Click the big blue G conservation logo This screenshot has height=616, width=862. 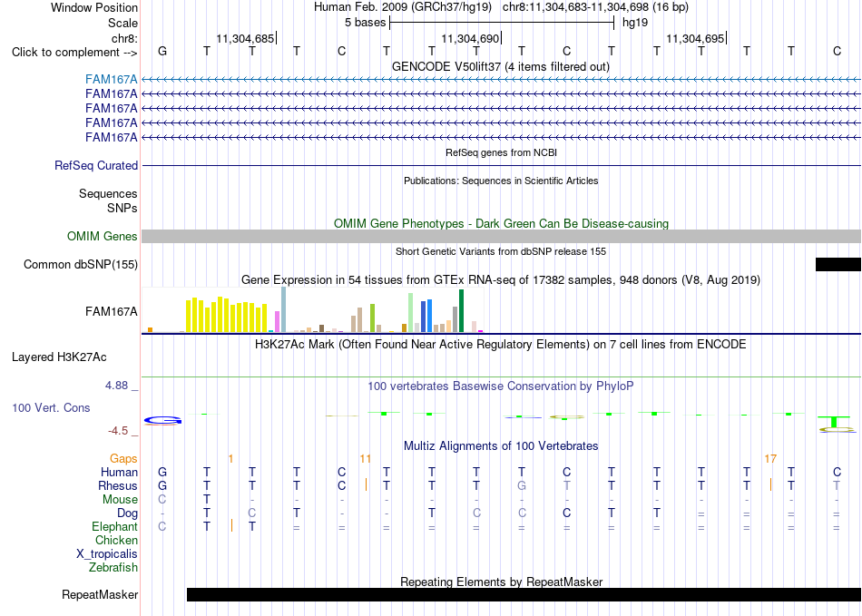coord(162,421)
